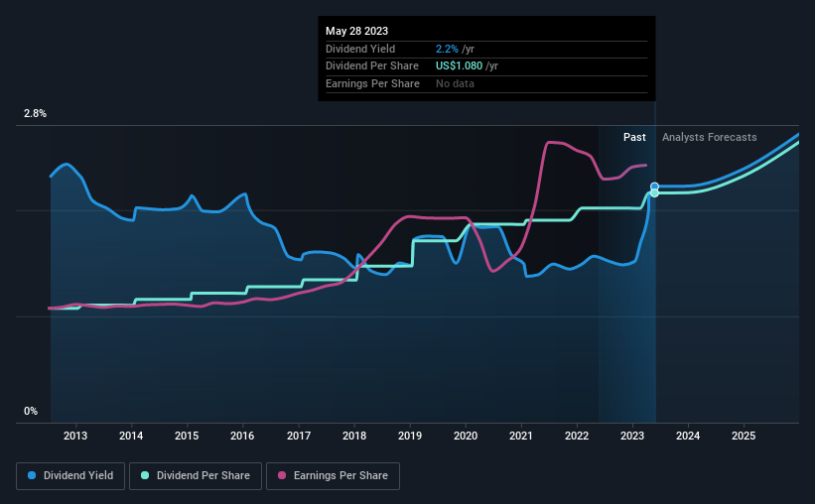
Task: Click the teal Dividend Per Share data point marker
Action: tap(655, 193)
